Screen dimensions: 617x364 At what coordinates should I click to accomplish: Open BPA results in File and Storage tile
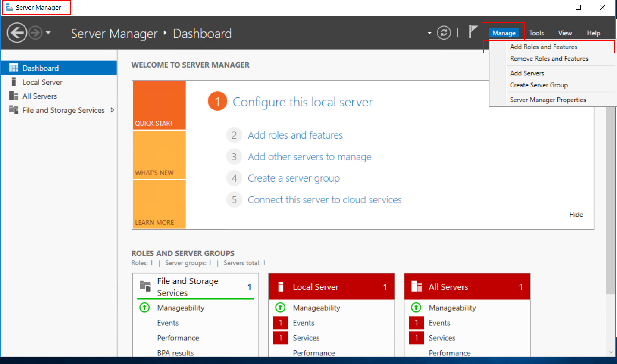175,353
